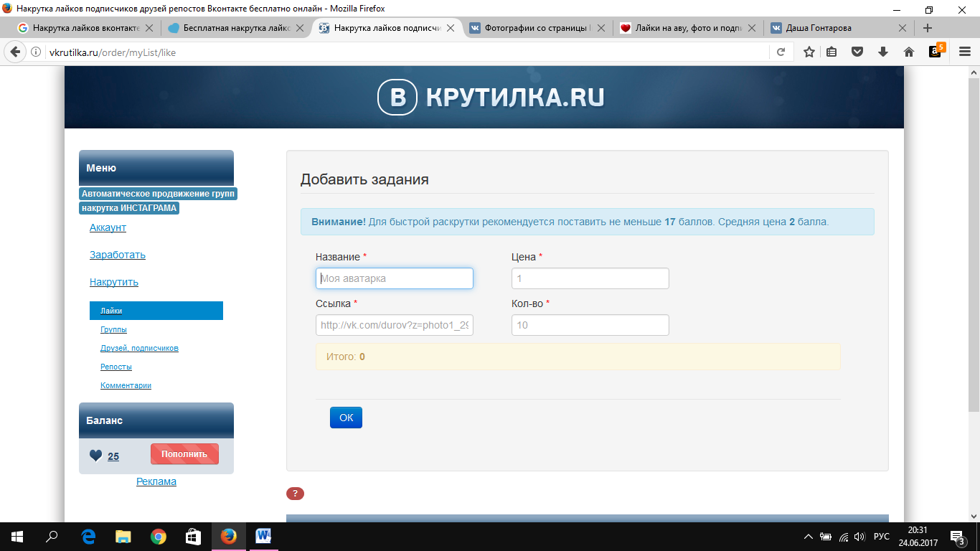
Task: Open the Реклама link
Action: pos(156,481)
